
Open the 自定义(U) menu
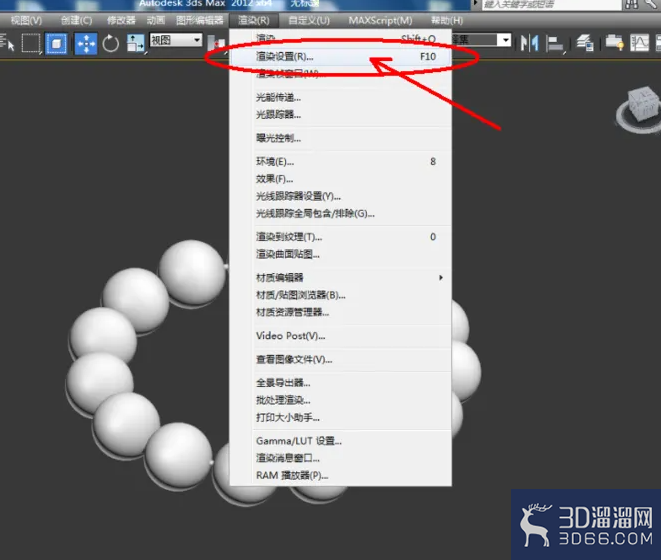(x=309, y=20)
